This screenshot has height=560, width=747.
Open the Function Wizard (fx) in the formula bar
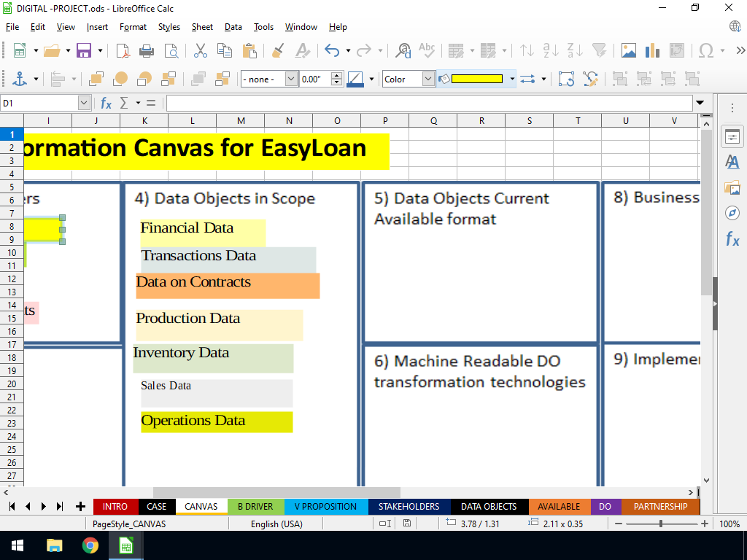pos(106,103)
